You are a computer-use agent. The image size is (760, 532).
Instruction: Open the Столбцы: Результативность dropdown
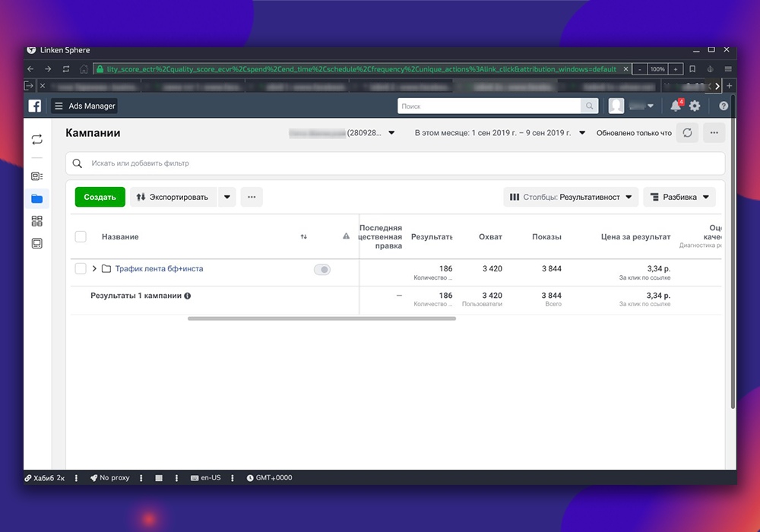tap(571, 197)
